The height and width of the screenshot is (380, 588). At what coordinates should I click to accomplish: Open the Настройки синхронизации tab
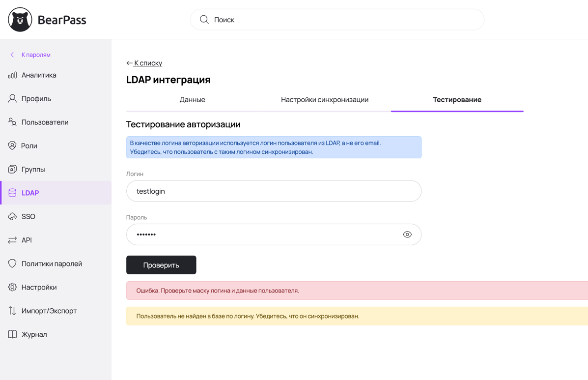325,99
